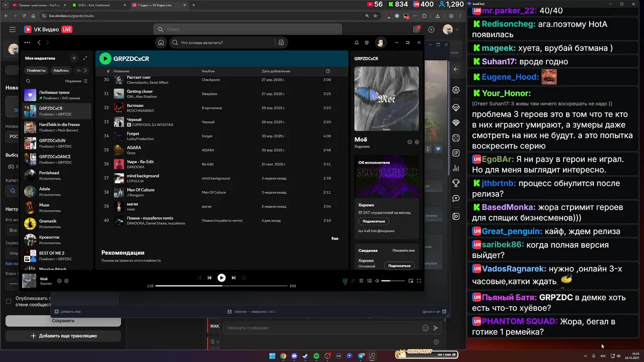Select the Альбомы filter chip
644x362 pixels.
61,70
